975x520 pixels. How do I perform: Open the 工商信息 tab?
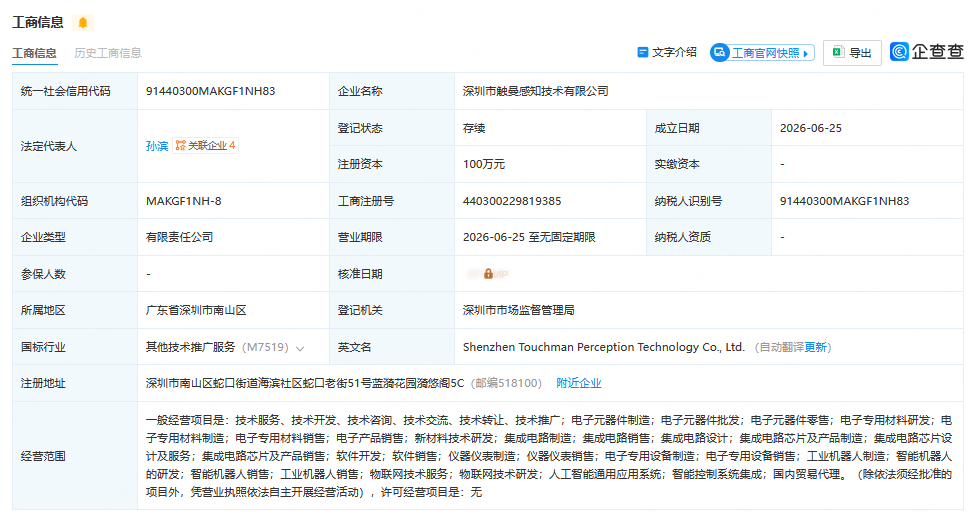click(x=35, y=53)
